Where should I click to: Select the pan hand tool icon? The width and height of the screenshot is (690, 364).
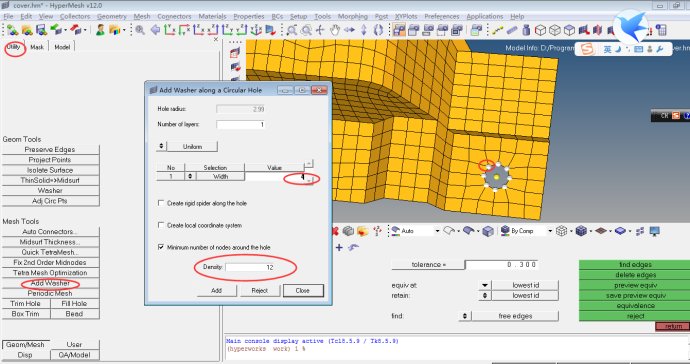[335, 30]
